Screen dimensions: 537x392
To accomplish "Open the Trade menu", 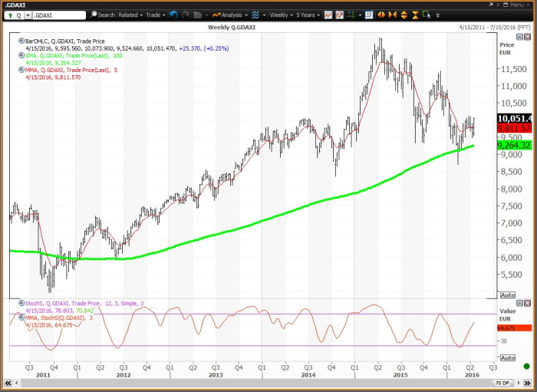I will tap(156, 15).
